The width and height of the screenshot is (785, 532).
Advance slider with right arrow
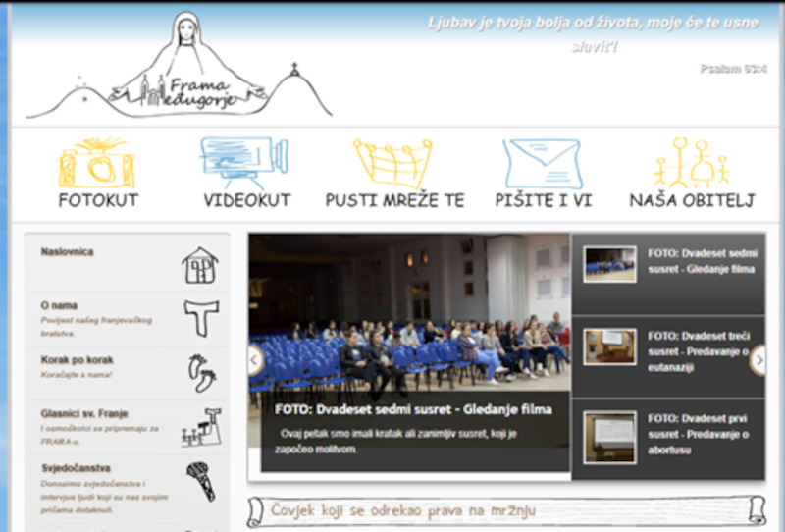tap(758, 360)
